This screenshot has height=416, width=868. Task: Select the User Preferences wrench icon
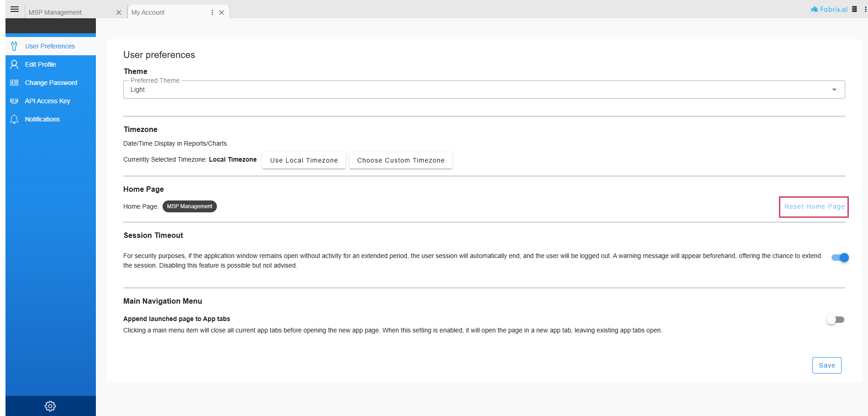tap(14, 46)
